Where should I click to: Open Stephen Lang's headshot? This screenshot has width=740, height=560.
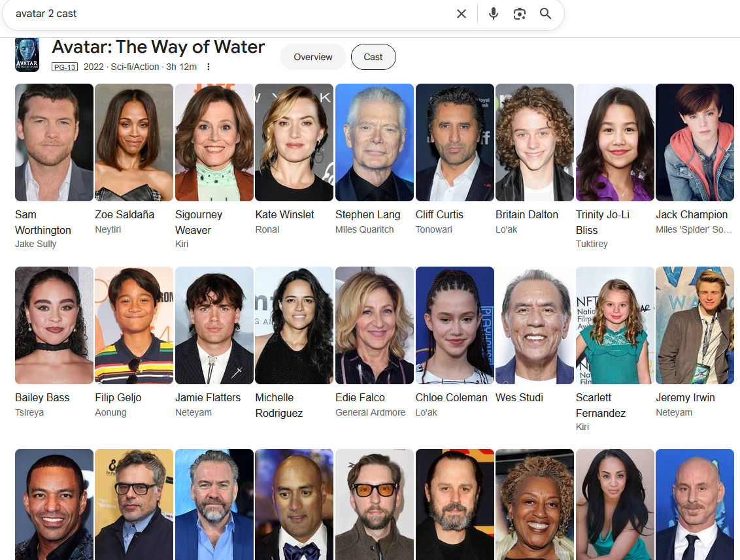pyautogui.click(x=375, y=142)
